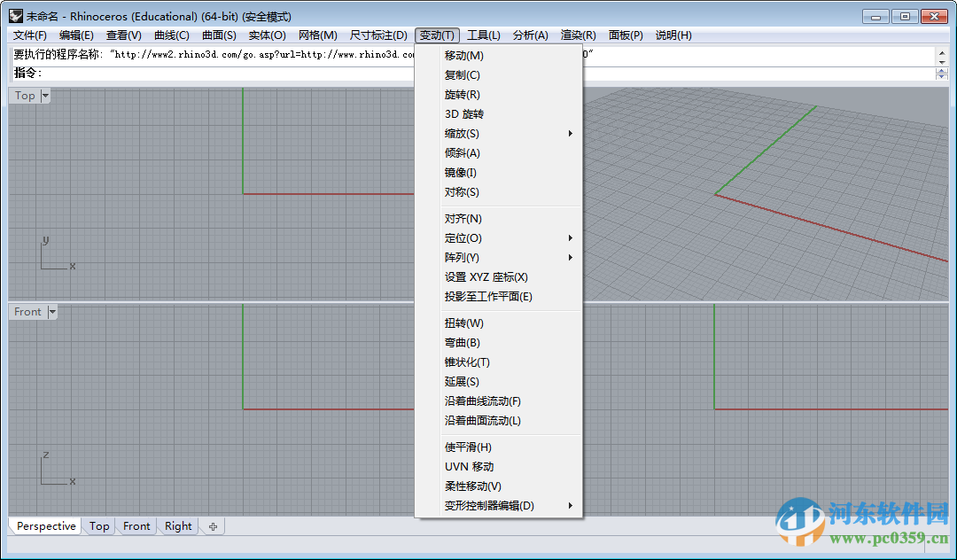Open the Top viewport title dropdown arrow
This screenshot has width=957, height=560.
coord(45,96)
